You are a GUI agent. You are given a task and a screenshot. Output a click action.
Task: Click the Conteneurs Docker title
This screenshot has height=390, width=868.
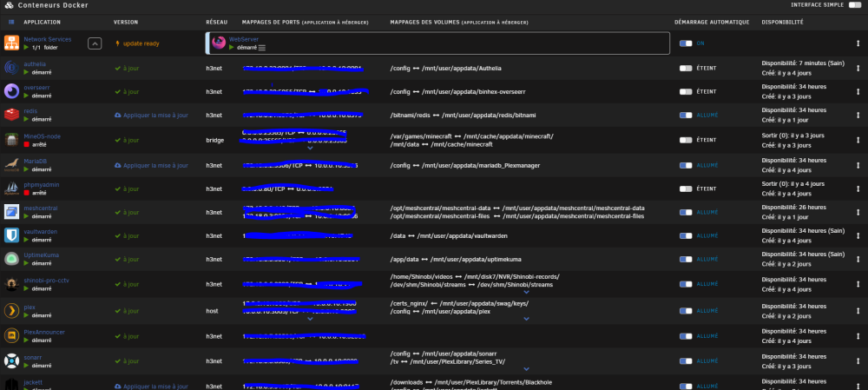53,5
